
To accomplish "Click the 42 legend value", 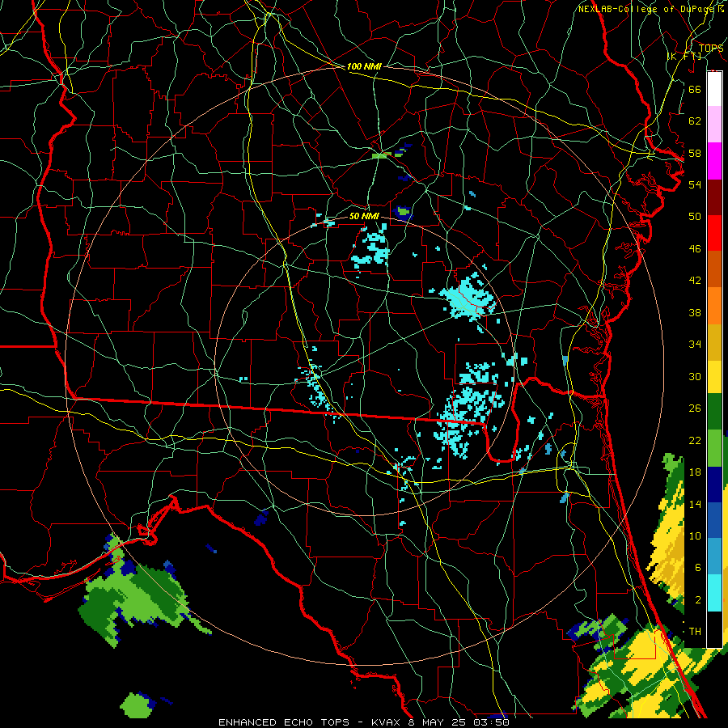I will coord(695,281).
